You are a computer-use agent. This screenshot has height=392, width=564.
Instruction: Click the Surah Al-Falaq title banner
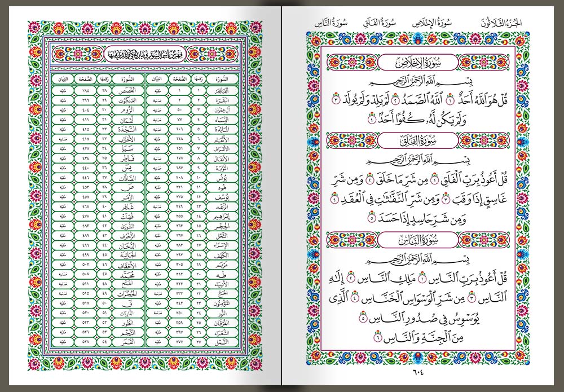coord(418,140)
